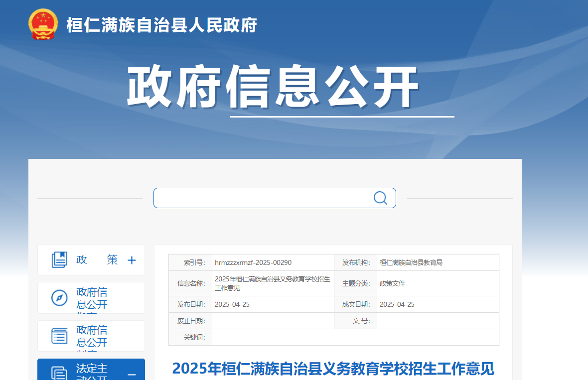The height and width of the screenshot is (380, 588).
Task: Open the sidebar text beside the compass icon
Action: click(x=92, y=298)
